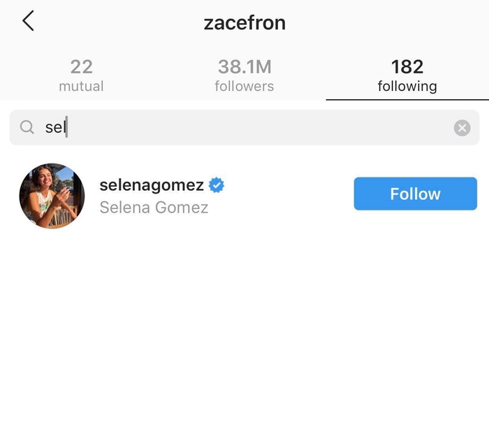The height and width of the screenshot is (448, 489).
Task: Focus the search field containing 'sel'
Action: coord(245,127)
